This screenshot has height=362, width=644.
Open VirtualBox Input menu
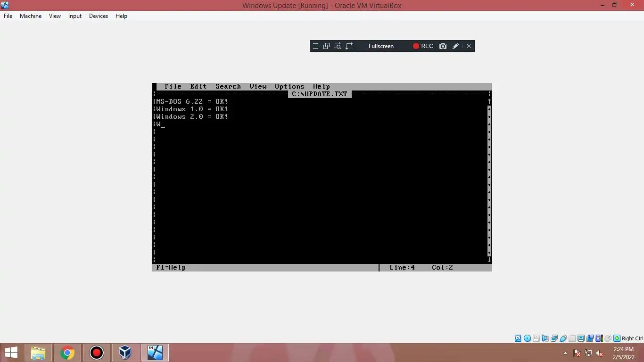(x=74, y=16)
